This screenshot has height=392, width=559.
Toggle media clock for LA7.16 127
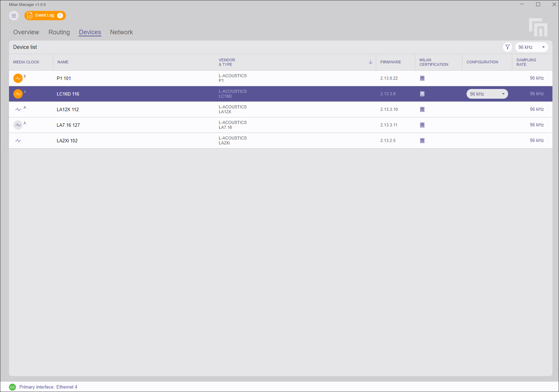(18, 125)
